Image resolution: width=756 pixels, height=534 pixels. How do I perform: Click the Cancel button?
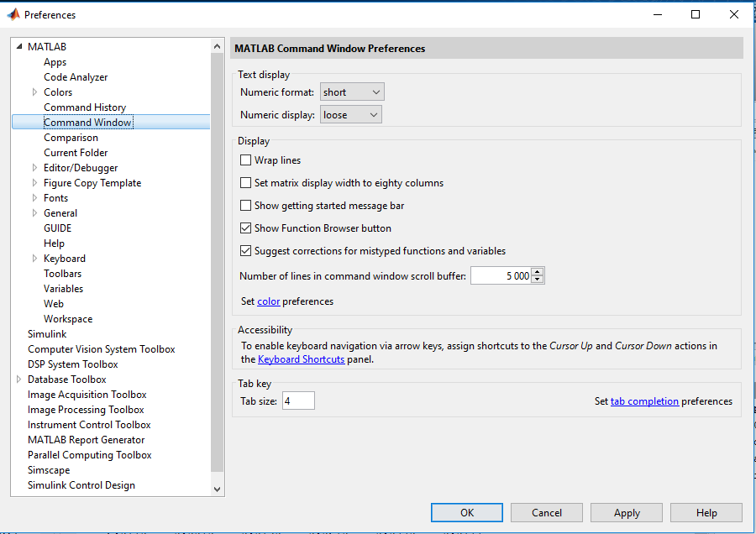point(547,513)
